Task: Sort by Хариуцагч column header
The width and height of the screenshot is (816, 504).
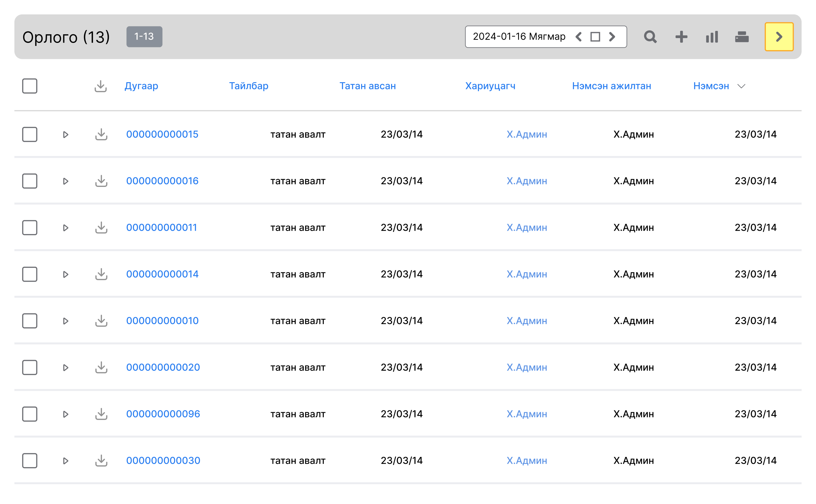Action: (490, 86)
